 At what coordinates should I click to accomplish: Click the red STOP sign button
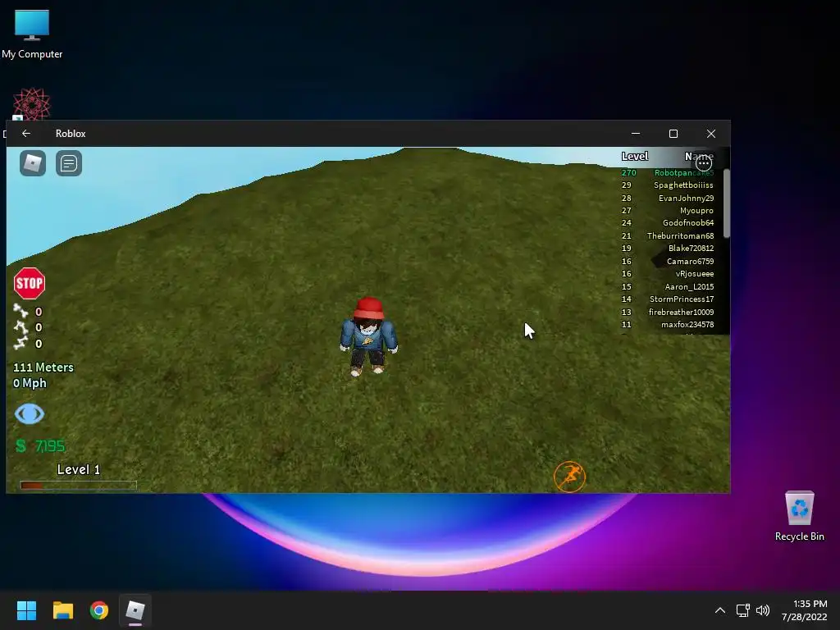(x=30, y=283)
